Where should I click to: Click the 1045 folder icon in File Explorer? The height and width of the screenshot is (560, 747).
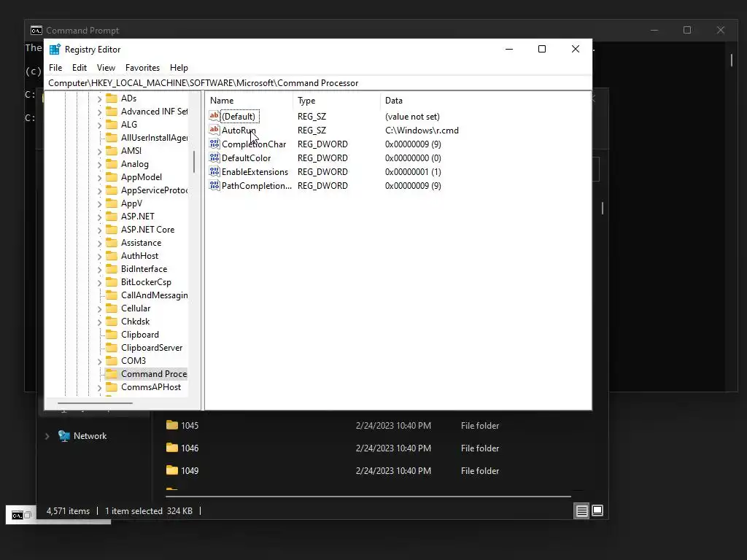[x=172, y=425]
